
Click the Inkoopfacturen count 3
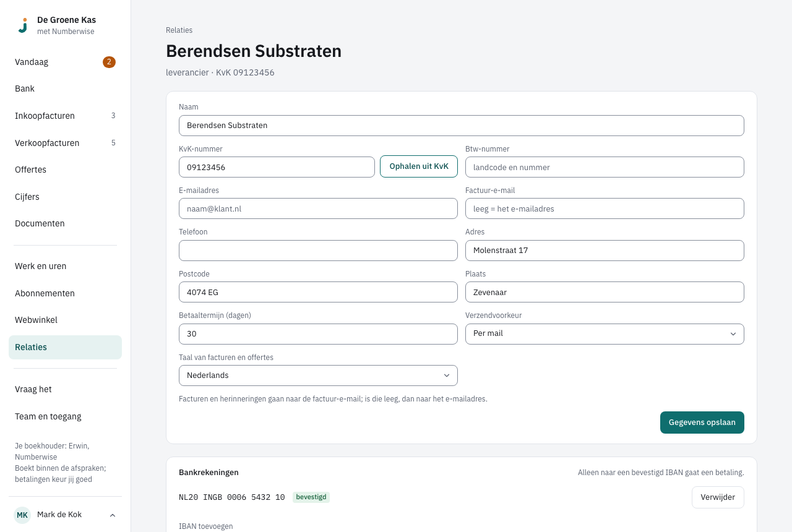pos(113,116)
